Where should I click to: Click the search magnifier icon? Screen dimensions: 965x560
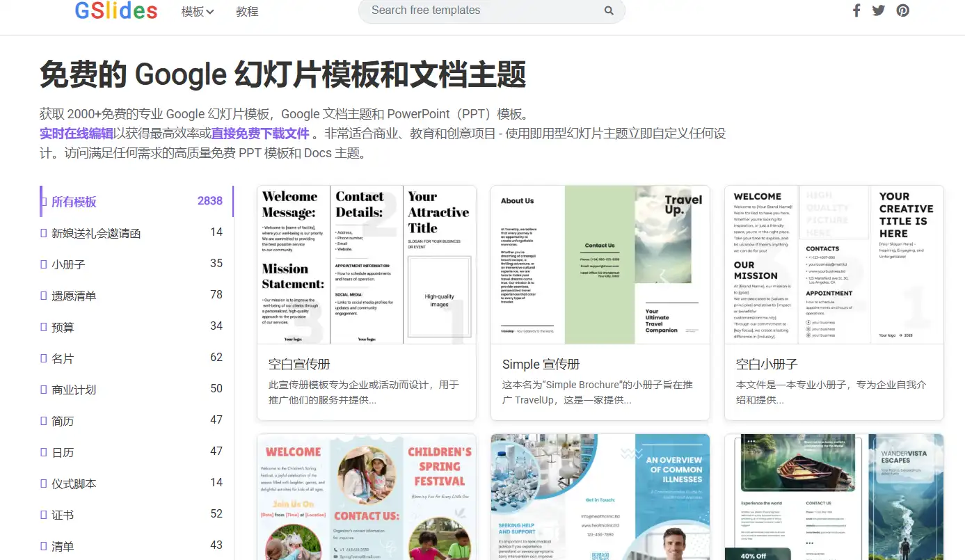[x=609, y=10]
